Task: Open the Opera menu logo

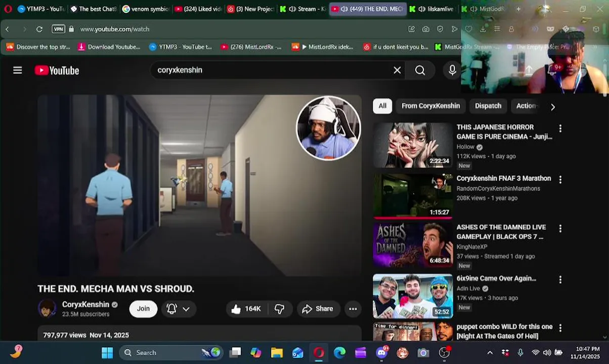Action: (x=8, y=9)
